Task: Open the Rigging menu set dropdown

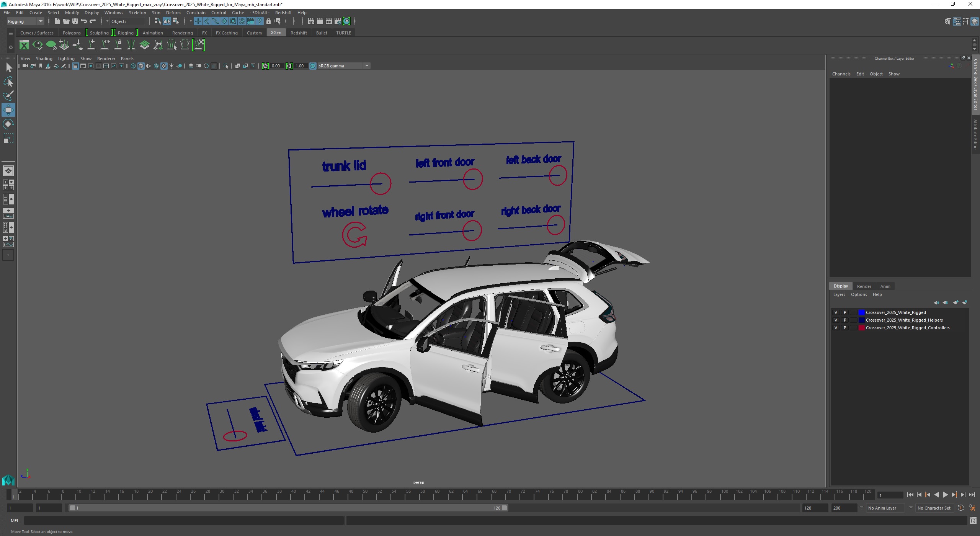Action: (x=25, y=21)
